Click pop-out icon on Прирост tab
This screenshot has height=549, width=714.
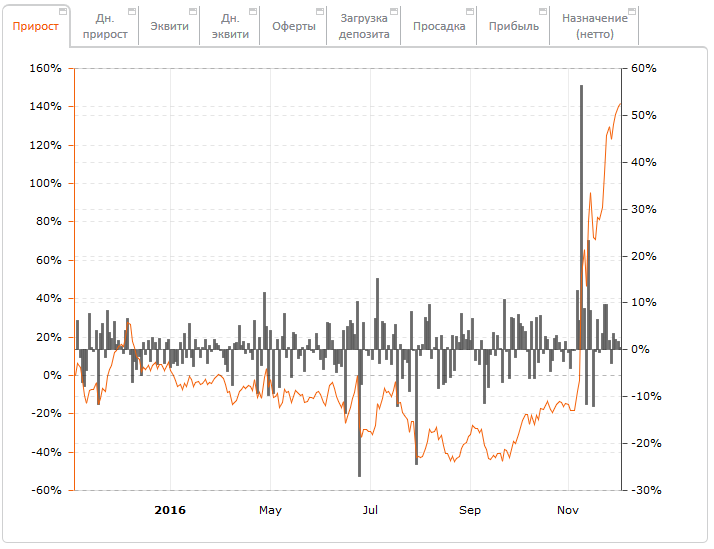(64, 11)
